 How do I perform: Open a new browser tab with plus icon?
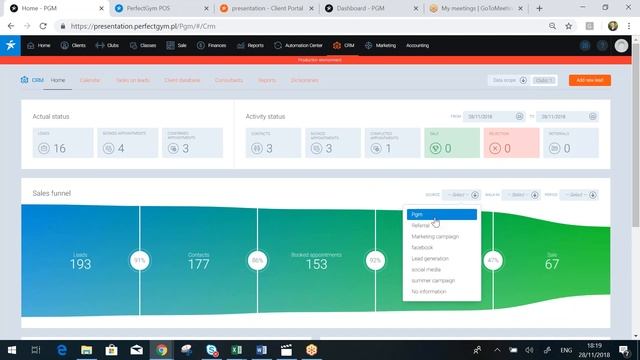pyautogui.click(x=539, y=8)
